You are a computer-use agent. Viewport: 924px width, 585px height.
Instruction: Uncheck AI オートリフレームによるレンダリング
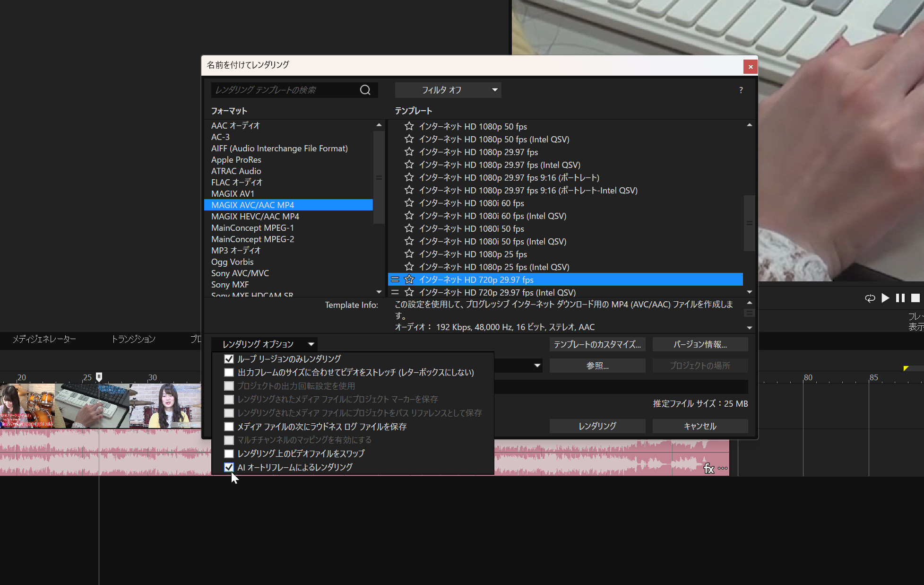(229, 467)
